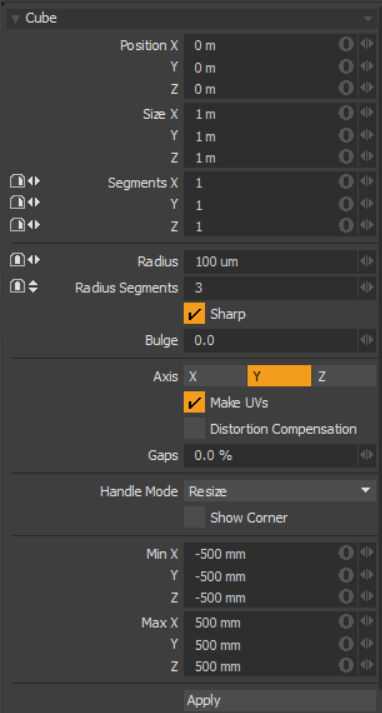382x713 pixels.
Task: Uncheck the Sharp checkbox
Action: click(194, 313)
